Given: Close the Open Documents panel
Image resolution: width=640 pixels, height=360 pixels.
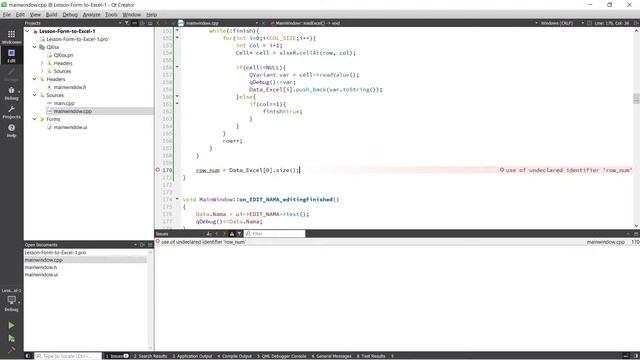Looking at the screenshot, I should pyautogui.click(x=150, y=245).
